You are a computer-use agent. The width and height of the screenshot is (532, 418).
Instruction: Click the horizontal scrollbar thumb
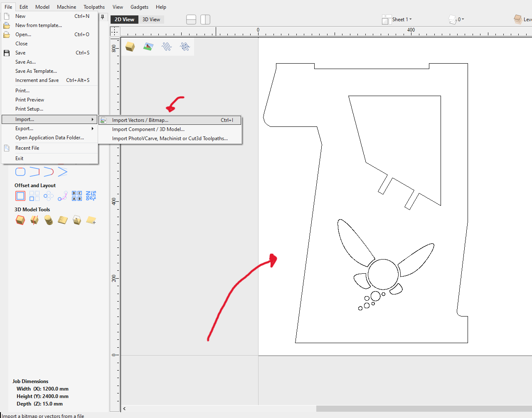pos(424,408)
